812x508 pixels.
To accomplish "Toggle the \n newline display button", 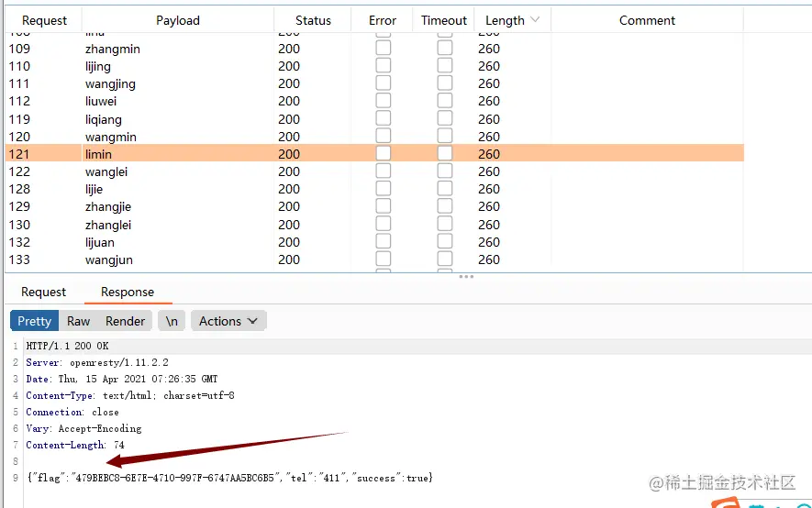I will (x=172, y=321).
